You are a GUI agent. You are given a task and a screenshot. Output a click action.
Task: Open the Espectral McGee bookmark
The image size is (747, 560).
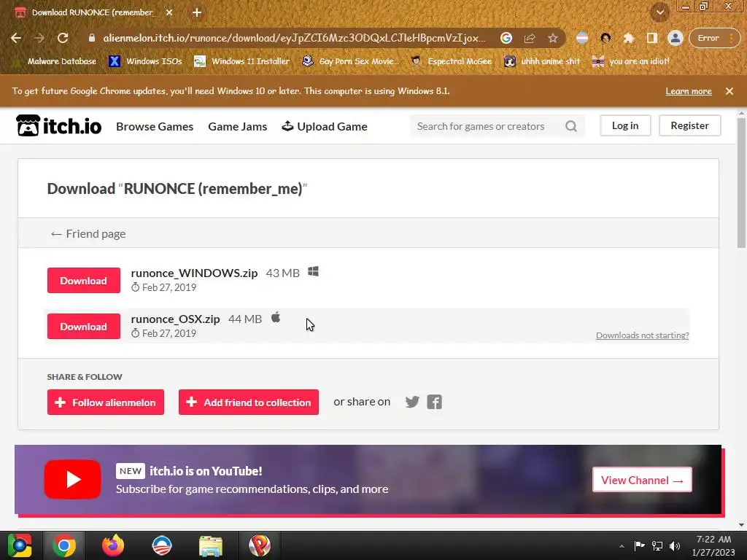point(452,61)
